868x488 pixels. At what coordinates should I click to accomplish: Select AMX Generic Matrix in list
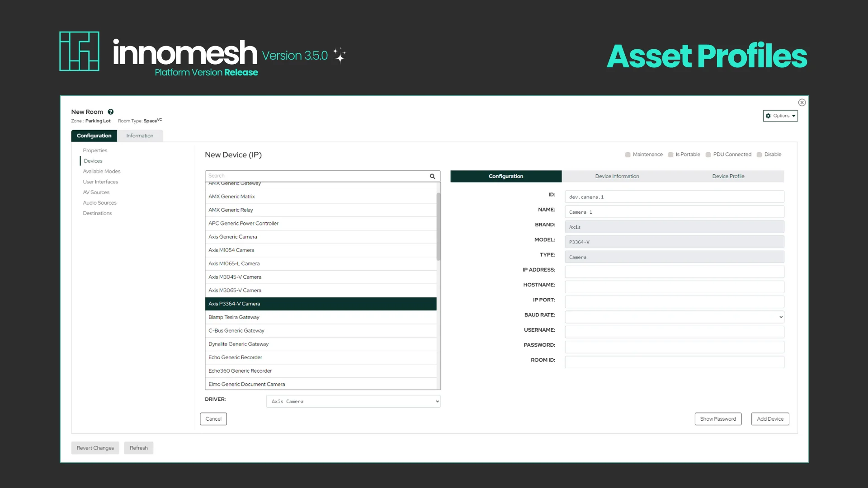pyautogui.click(x=321, y=197)
